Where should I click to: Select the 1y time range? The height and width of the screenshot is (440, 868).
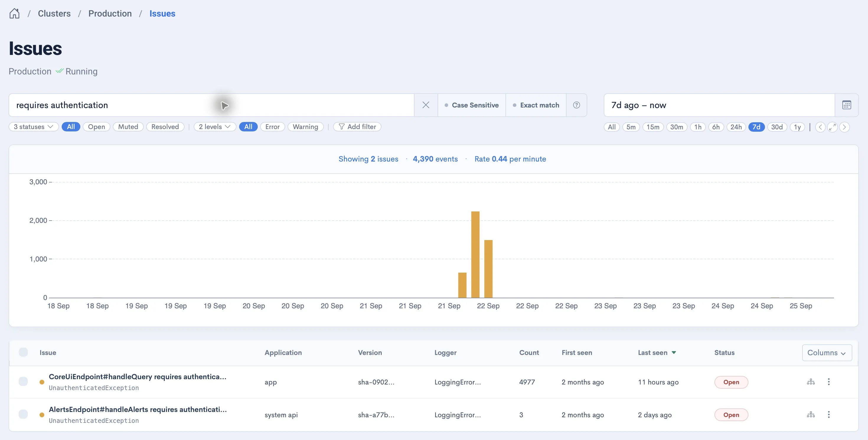pyautogui.click(x=797, y=127)
